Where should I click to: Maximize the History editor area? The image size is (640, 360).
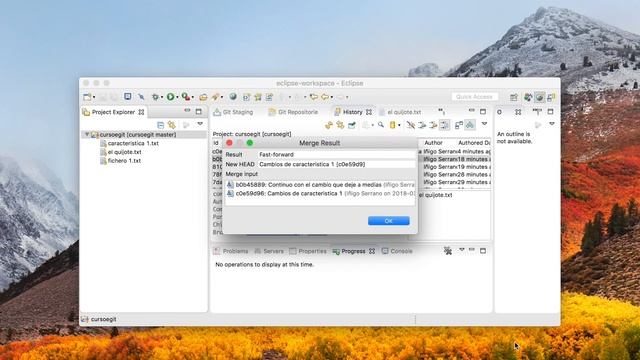coord(483,111)
